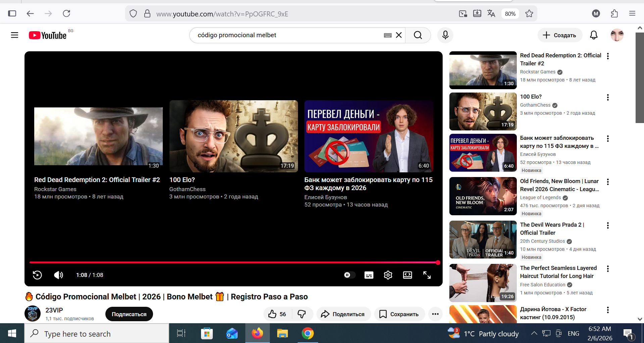644x343 pixels.
Task: Enter fullscreen mode in player
Action: (x=427, y=275)
